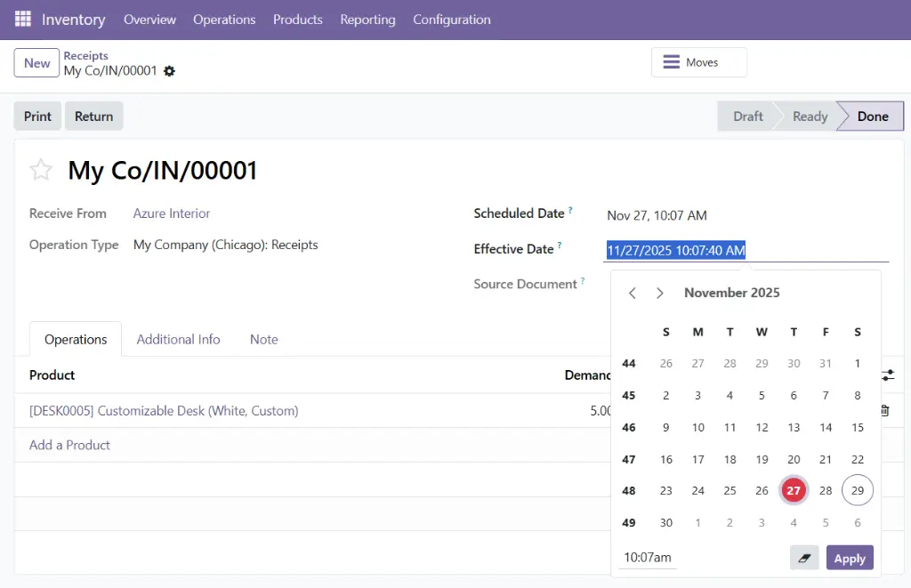This screenshot has height=588, width=911.
Task: Create a new record with the New button
Action: click(36, 63)
